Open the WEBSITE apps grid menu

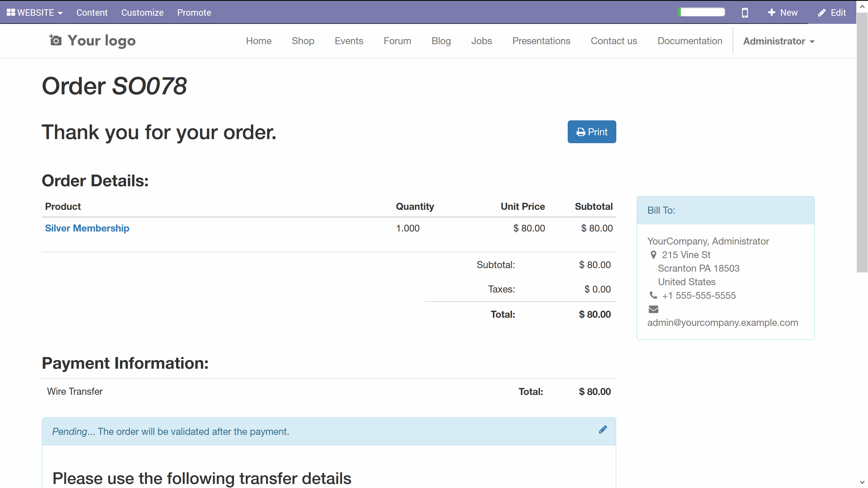(35, 12)
